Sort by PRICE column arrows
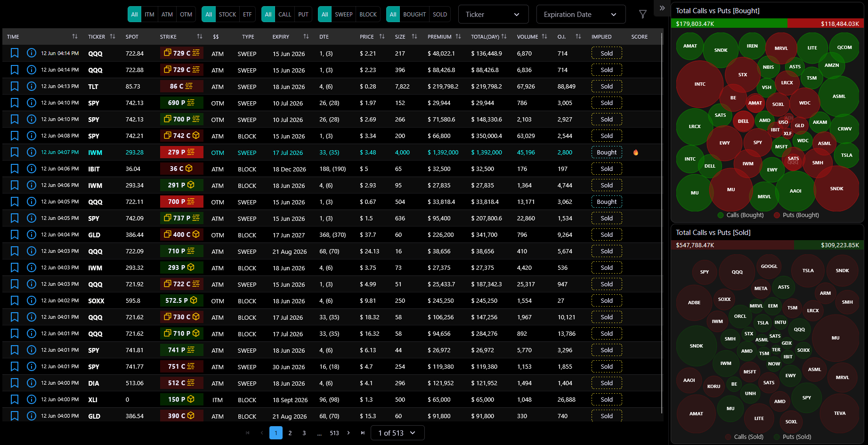868x445 pixels. [382, 36]
